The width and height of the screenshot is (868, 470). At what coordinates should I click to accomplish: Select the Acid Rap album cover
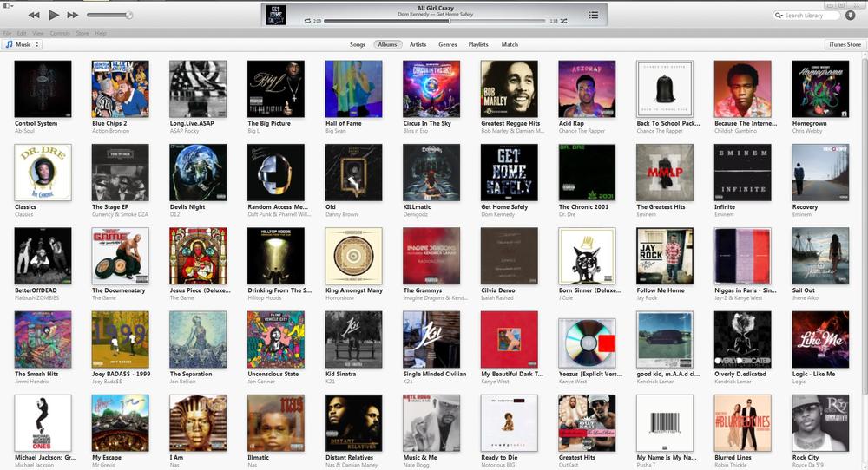588,89
